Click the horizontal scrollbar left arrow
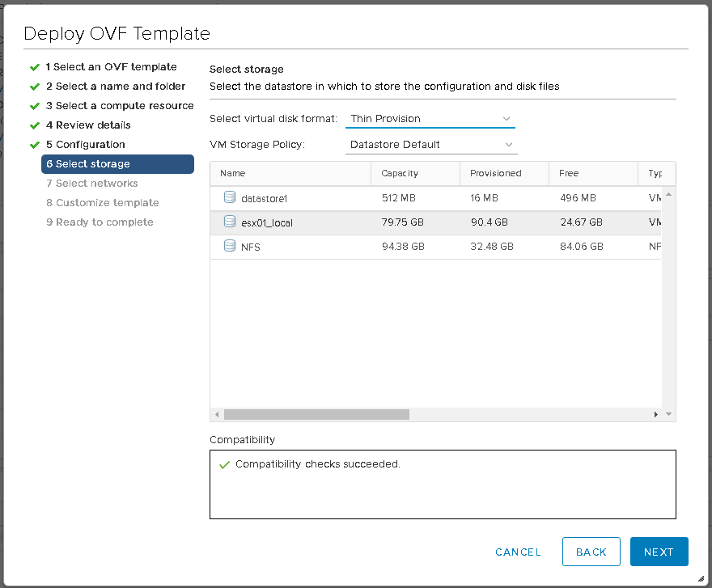The width and height of the screenshot is (712, 588). (x=217, y=414)
